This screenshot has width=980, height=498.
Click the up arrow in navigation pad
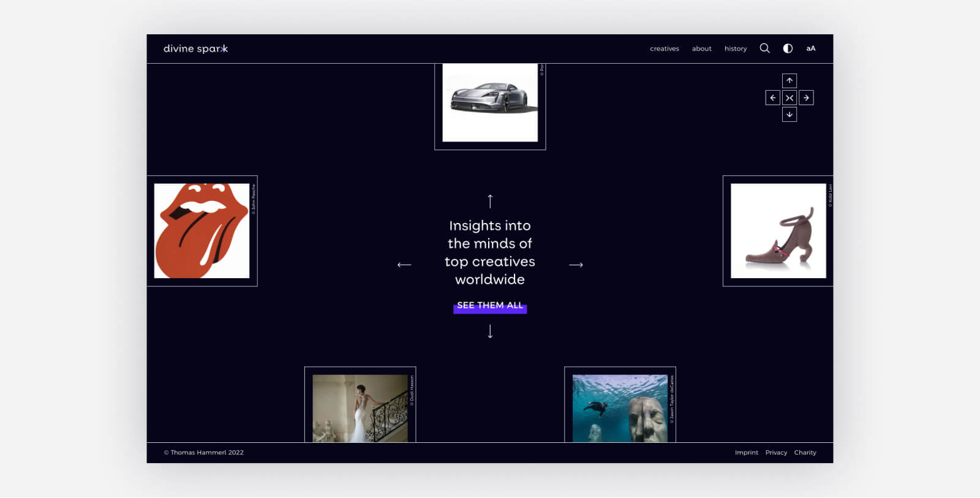tap(790, 81)
